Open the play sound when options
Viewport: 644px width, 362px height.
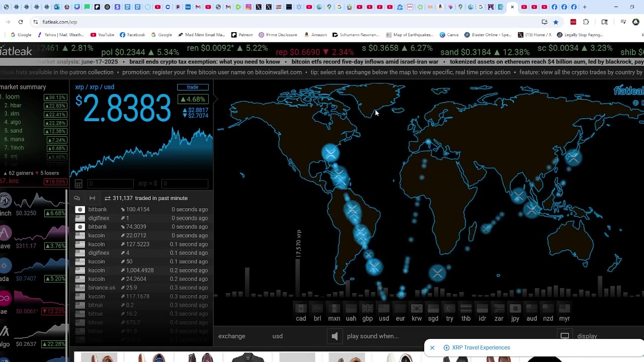[373, 336]
